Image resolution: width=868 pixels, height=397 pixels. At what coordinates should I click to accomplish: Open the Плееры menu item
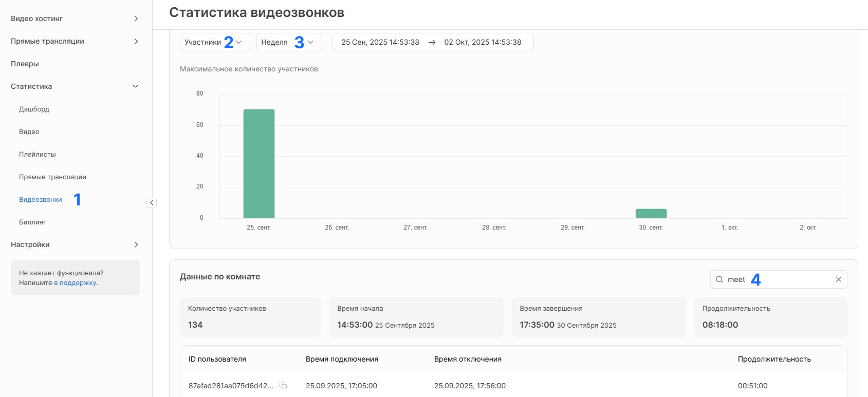tap(25, 64)
